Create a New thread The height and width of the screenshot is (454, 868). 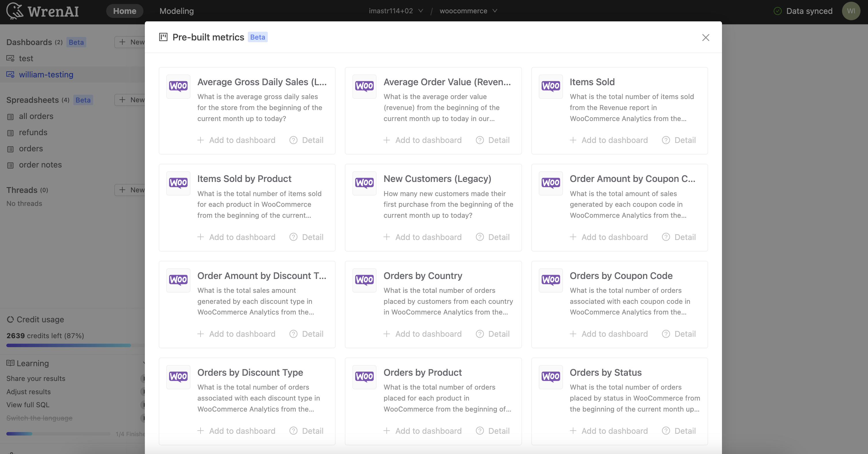click(130, 190)
